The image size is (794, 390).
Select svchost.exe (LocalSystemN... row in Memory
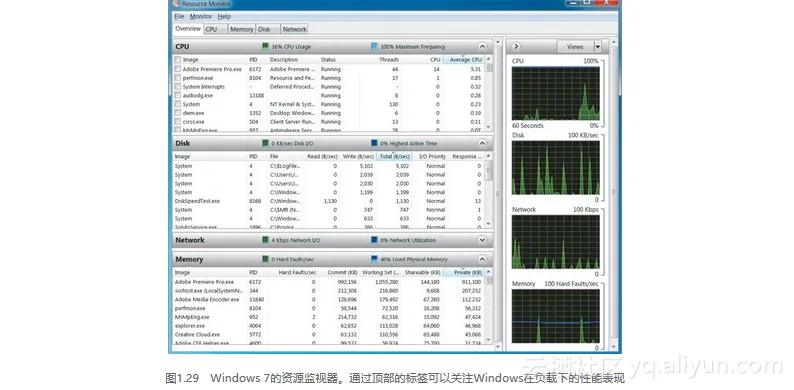[329, 291]
